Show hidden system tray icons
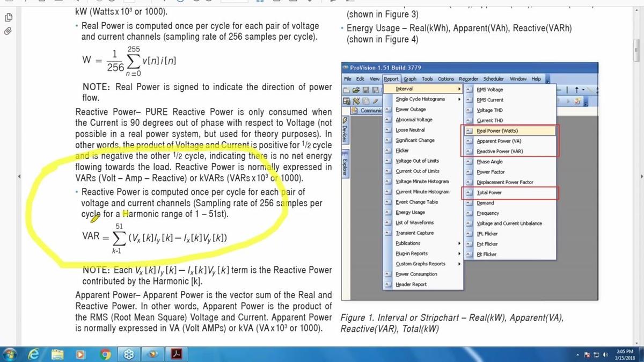Screen dimensions: 644x362 pos(579,354)
